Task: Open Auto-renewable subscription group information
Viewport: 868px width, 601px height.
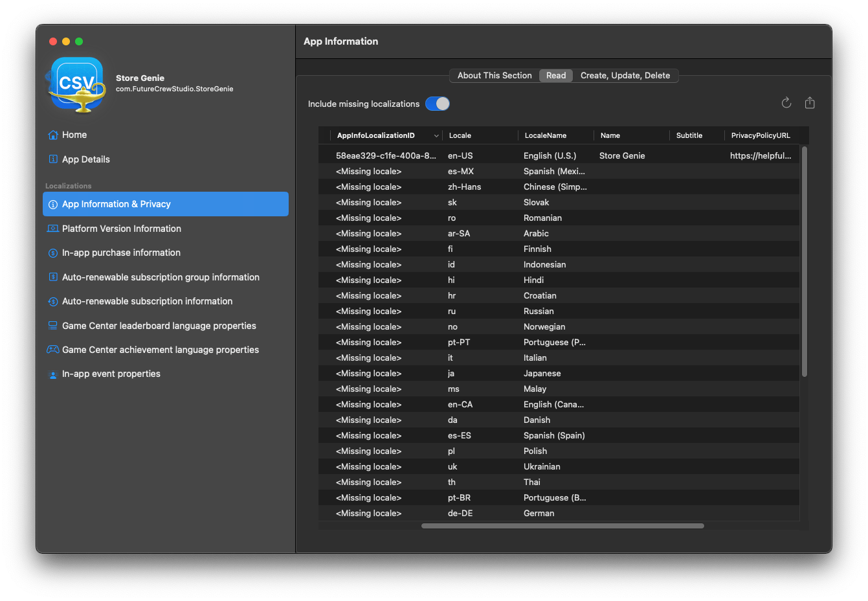Action: click(161, 277)
